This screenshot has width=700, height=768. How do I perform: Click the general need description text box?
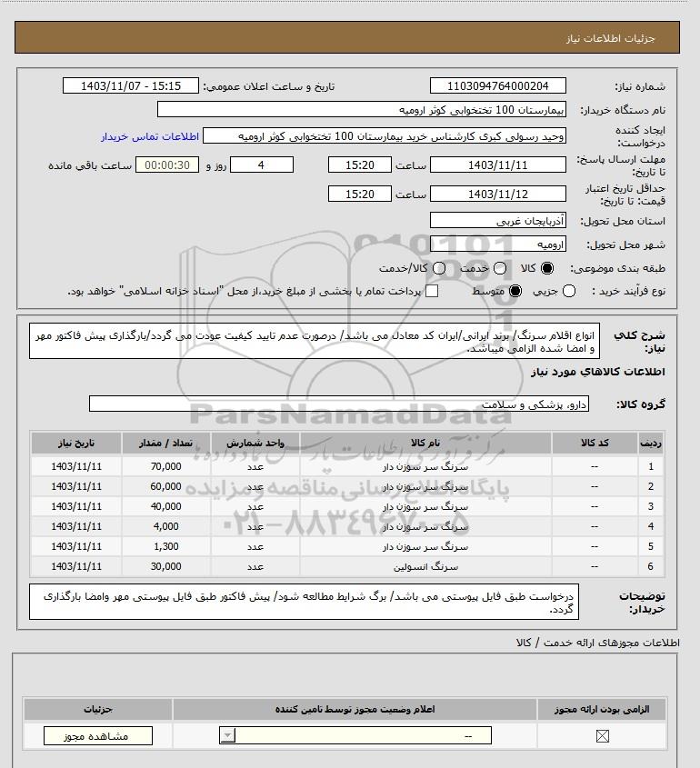315,341
